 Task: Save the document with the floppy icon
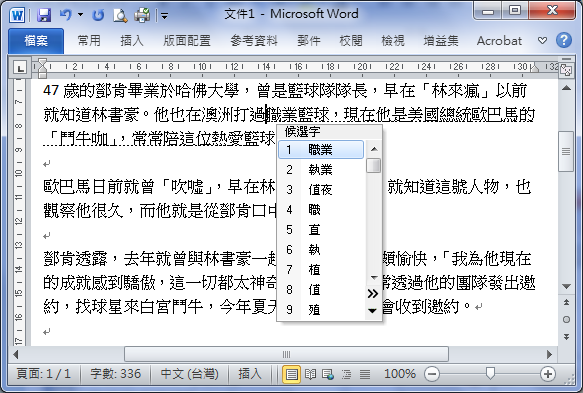point(44,15)
